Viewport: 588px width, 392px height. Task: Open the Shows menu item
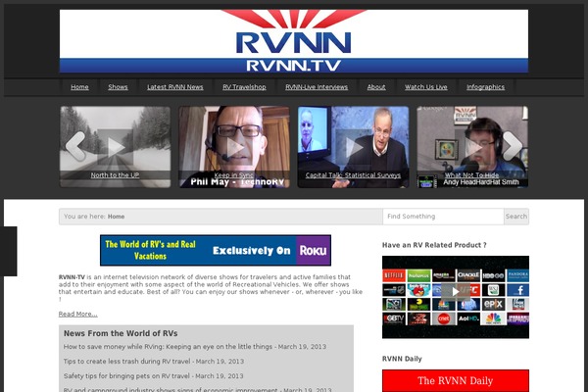(118, 87)
